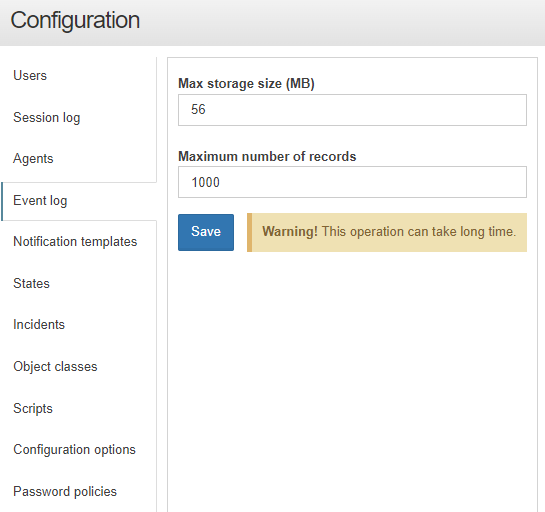545x512 pixels.
Task: Open Notification templates settings
Action: [75, 242]
